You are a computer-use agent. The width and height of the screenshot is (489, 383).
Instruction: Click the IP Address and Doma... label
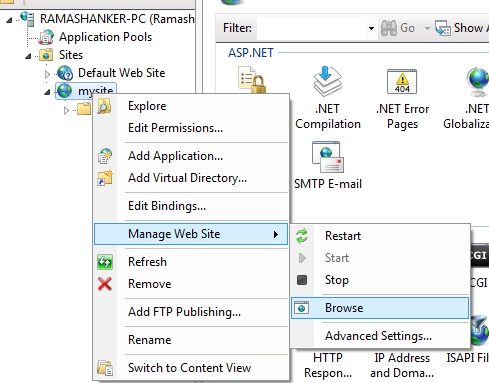(x=402, y=365)
